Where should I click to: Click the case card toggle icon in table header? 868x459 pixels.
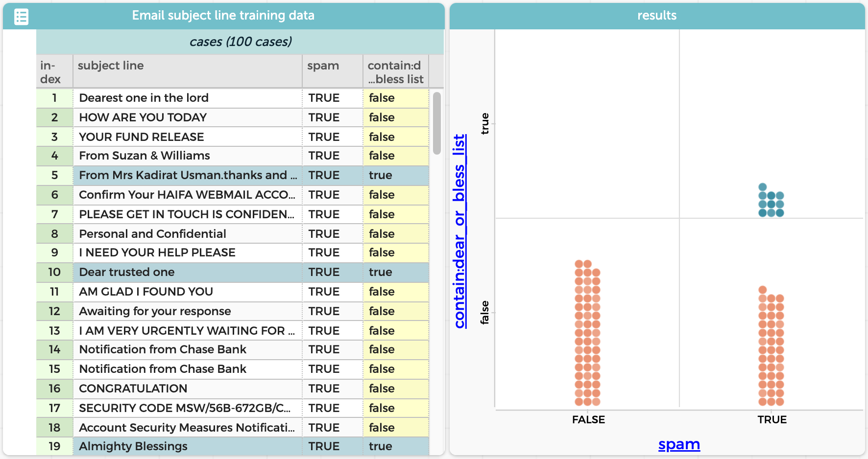click(x=21, y=17)
